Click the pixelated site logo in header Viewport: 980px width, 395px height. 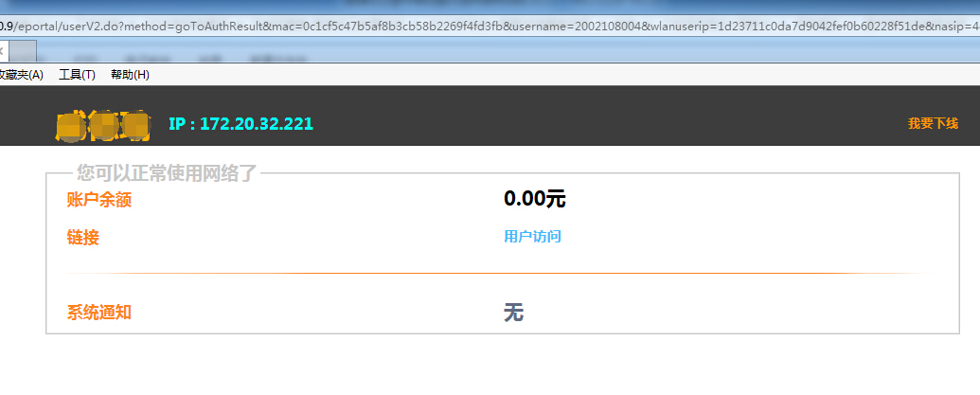(102, 125)
